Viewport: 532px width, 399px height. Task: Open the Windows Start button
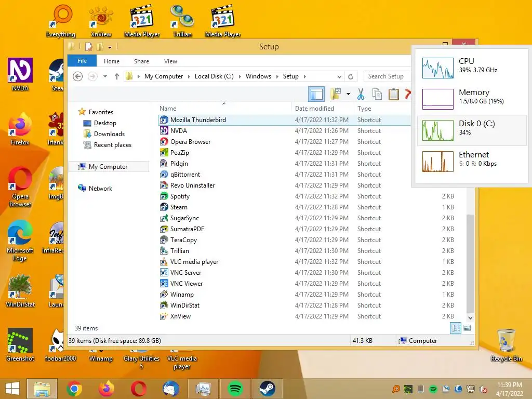tap(12, 389)
